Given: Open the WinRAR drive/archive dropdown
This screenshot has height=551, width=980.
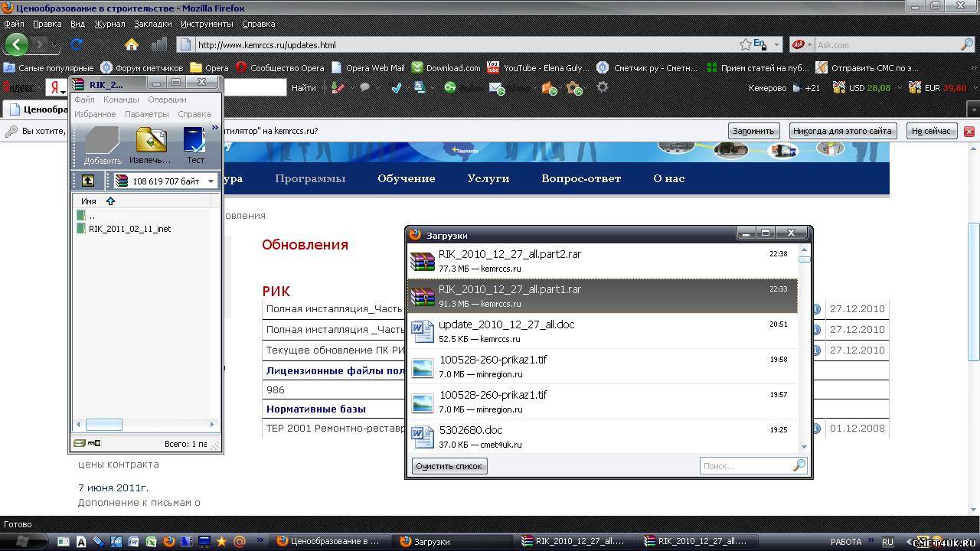Looking at the screenshot, I should tap(211, 181).
